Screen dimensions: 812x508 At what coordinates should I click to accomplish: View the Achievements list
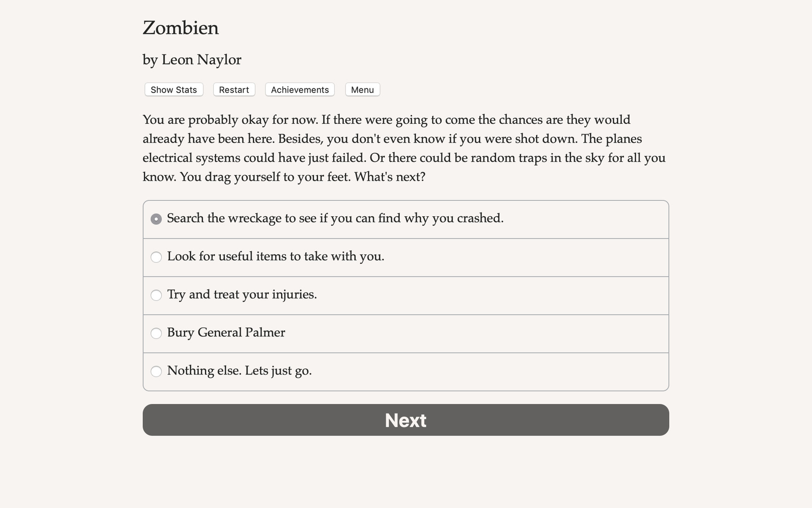tap(299, 89)
